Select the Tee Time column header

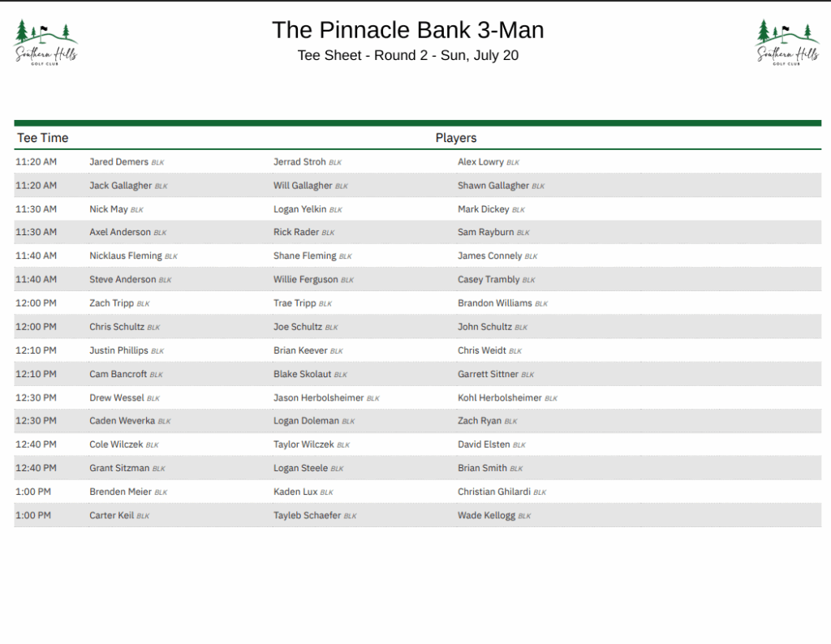pos(43,138)
